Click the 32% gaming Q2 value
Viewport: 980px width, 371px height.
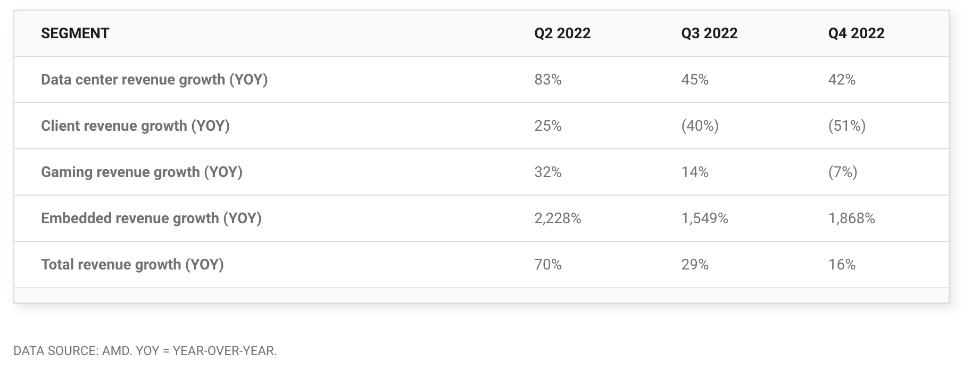point(548,172)
